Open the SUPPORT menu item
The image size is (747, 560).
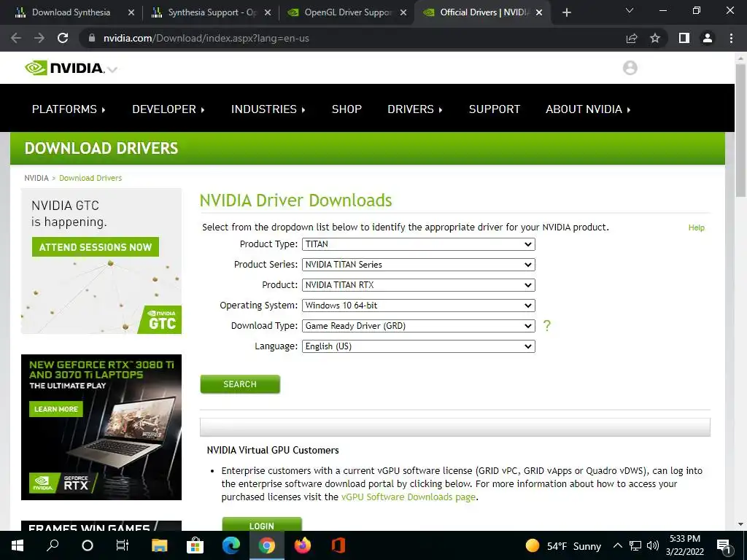[495, 109]
